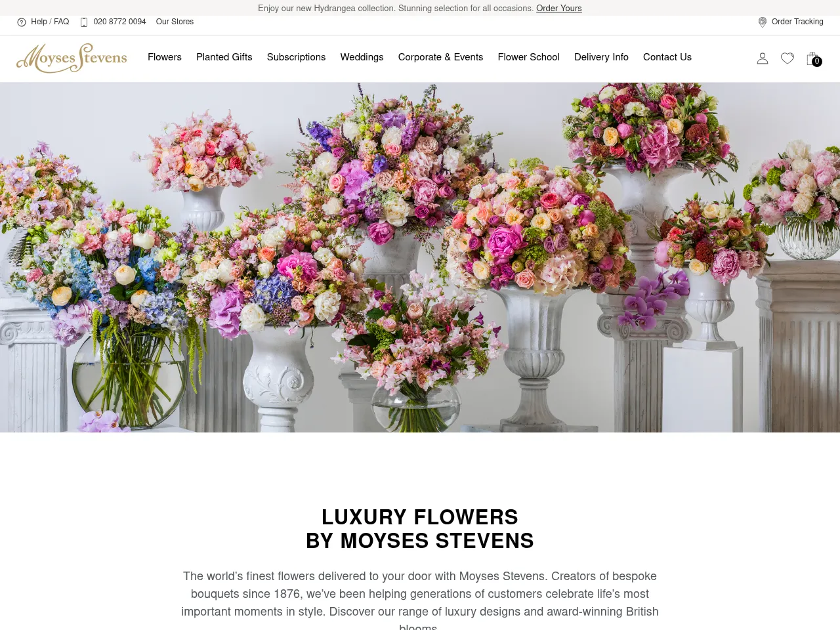The image size is (840, 630).
Task: Click the Order Yours link
Action: (x=559, y=9)
